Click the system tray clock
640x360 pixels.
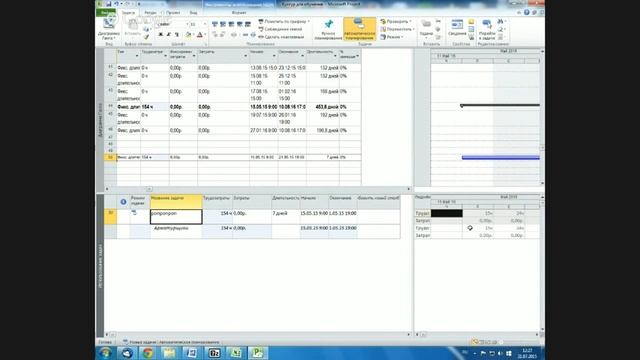tap(527, 353)
